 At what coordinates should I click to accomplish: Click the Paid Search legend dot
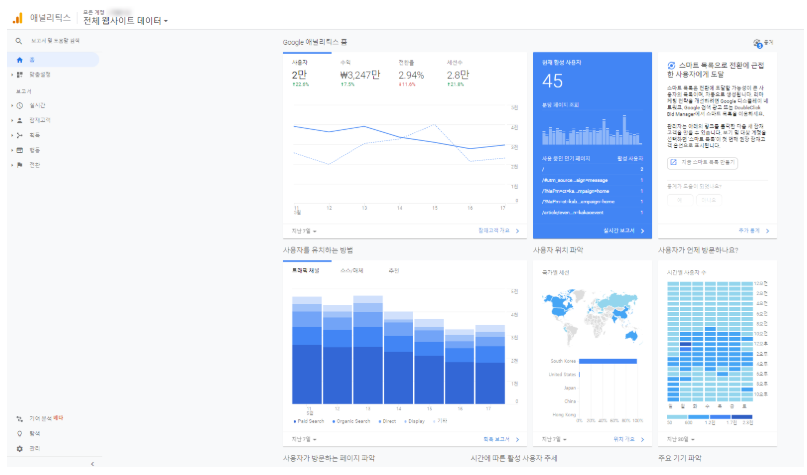click(x=295, y=421)
